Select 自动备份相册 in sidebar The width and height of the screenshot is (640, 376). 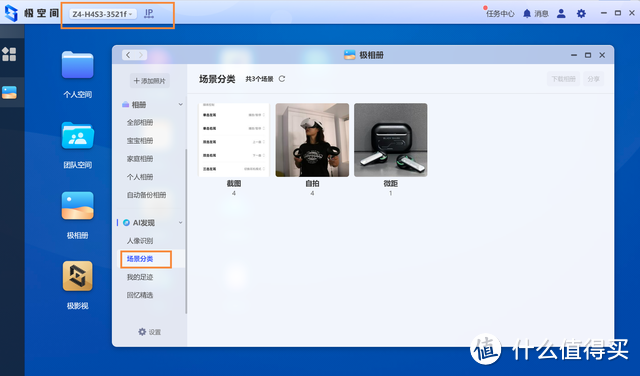(x=146, y=195)
